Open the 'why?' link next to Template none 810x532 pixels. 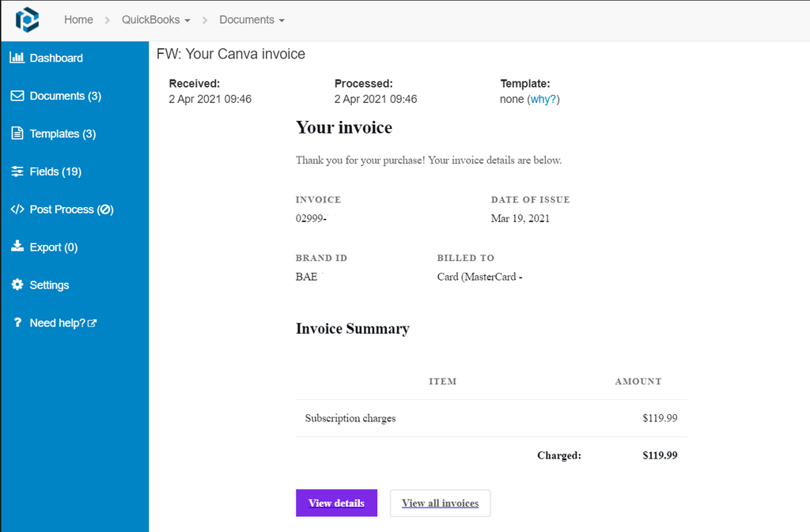coord(546,99)
